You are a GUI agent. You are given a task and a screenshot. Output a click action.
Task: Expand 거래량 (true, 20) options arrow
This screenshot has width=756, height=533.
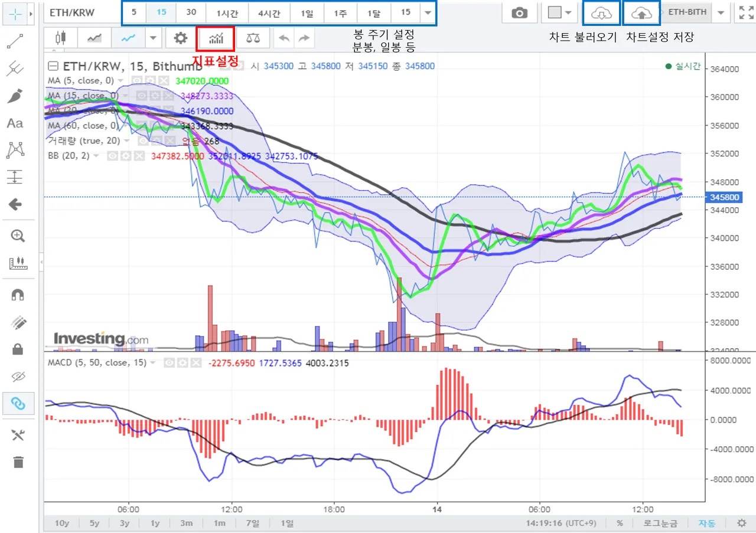pyautogui.click(x=128, y=141)
